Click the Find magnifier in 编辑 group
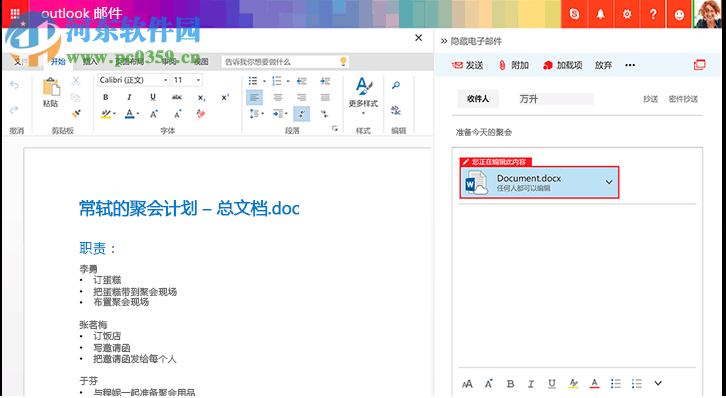 (396, 86)
